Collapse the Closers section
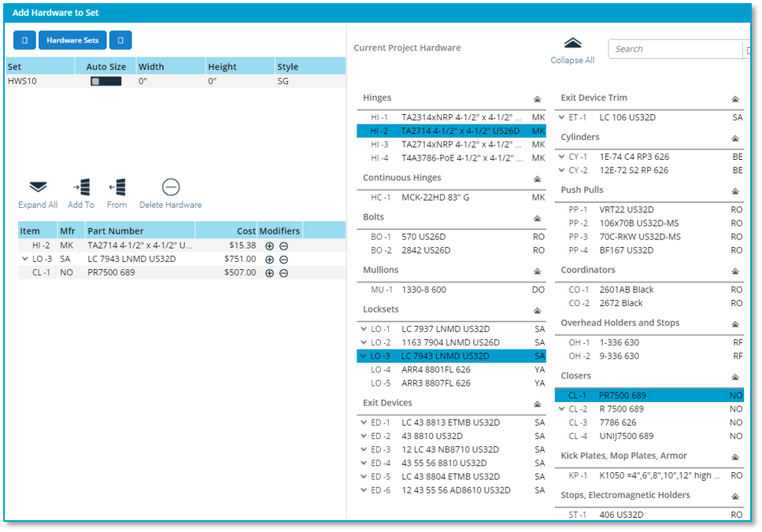 point(734,378)
